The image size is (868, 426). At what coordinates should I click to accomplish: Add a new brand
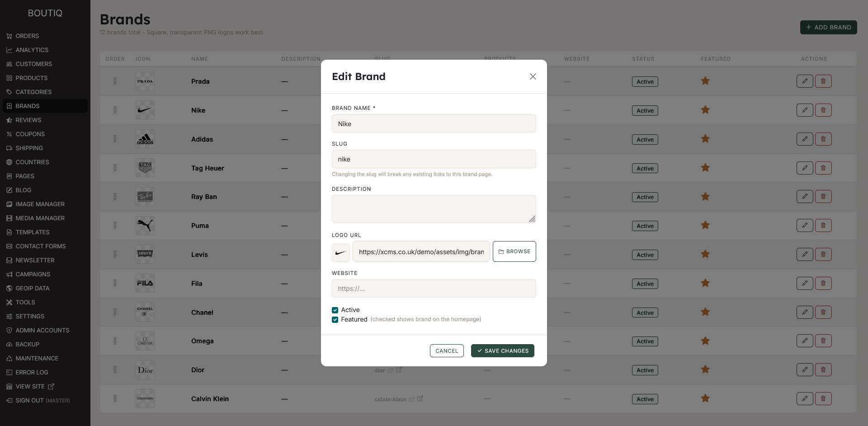pyautogui.click(x=829, y=27)
